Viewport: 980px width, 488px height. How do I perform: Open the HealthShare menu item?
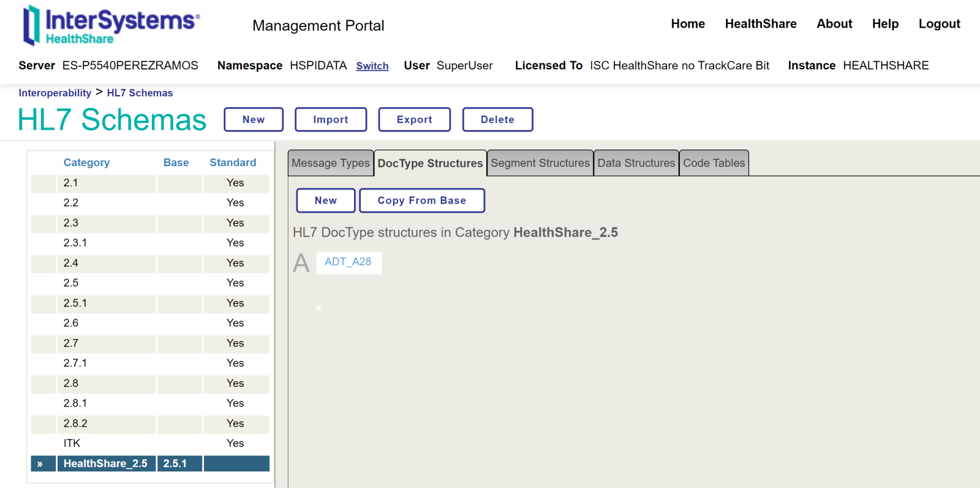point(760,24)
